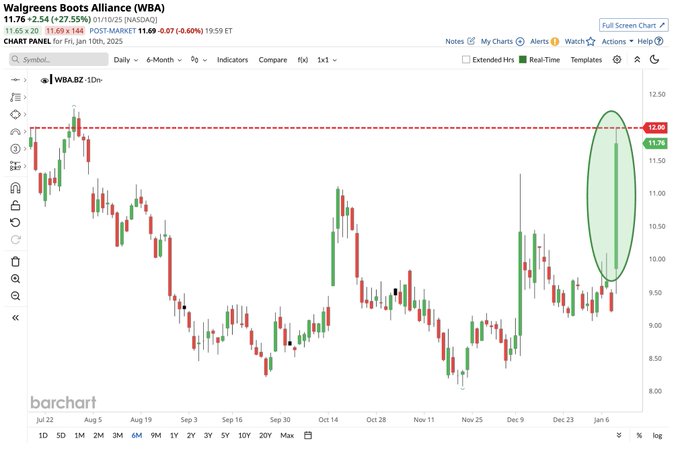Toggle percent scale
Screen dimensions: 680x449
point(639,436)
